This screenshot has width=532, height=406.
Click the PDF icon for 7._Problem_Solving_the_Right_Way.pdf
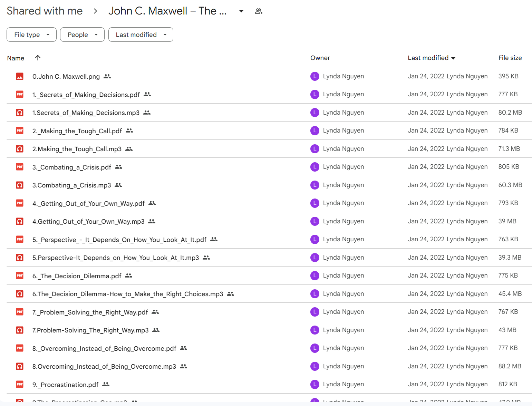[x=20, y=312]
